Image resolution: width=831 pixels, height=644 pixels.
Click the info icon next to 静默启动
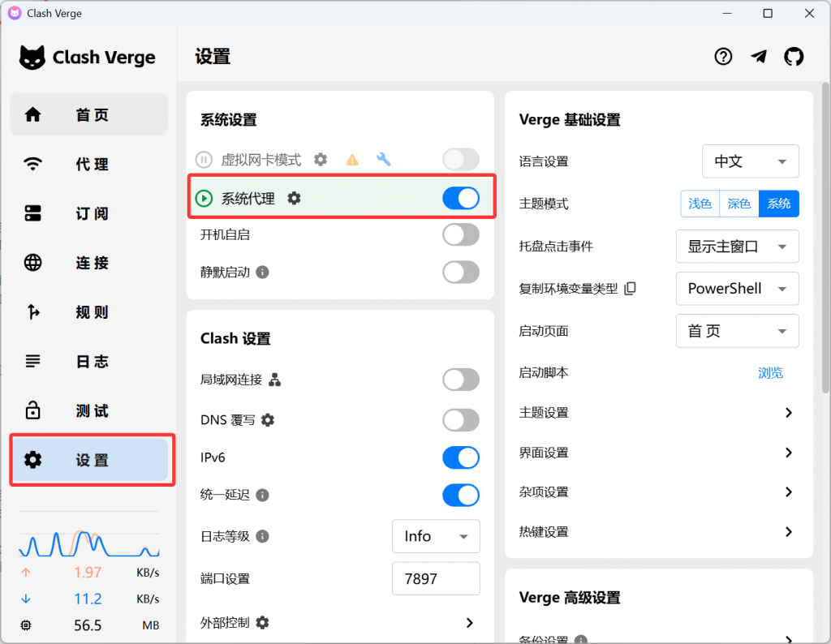point(262,273)
